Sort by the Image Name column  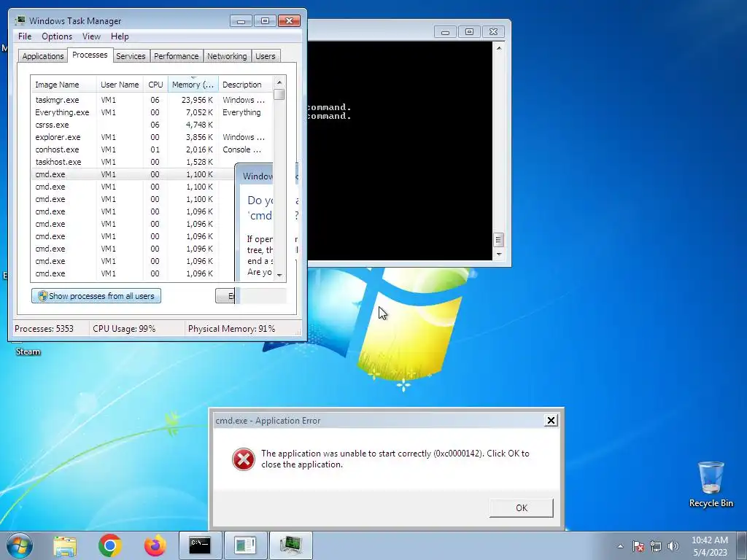pos(63,85)
